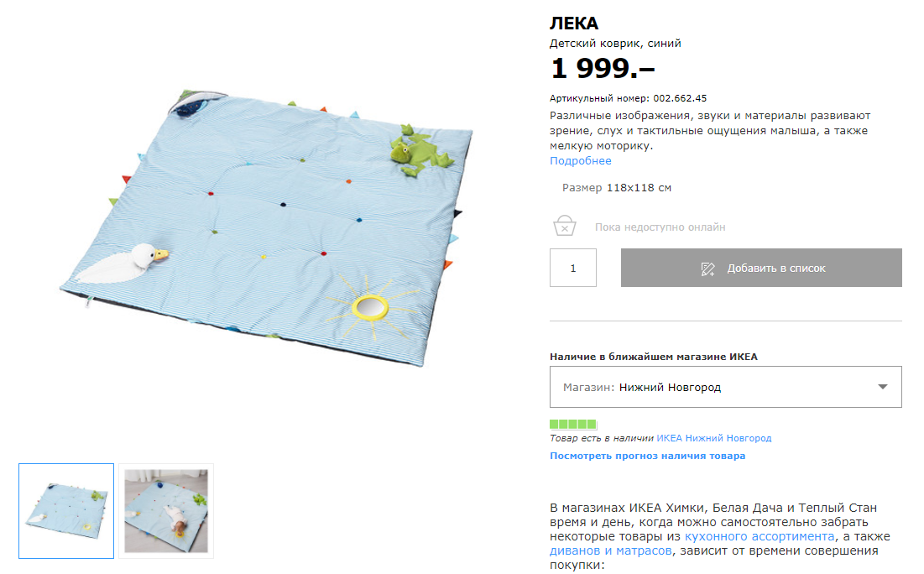Follow the кухонного ассортимента link
The width and height of the screenshot is (924, 574).
759,536
